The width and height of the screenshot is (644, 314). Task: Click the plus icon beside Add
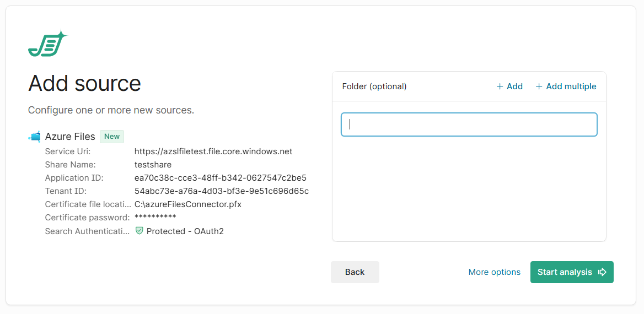[x=500, y=86]
